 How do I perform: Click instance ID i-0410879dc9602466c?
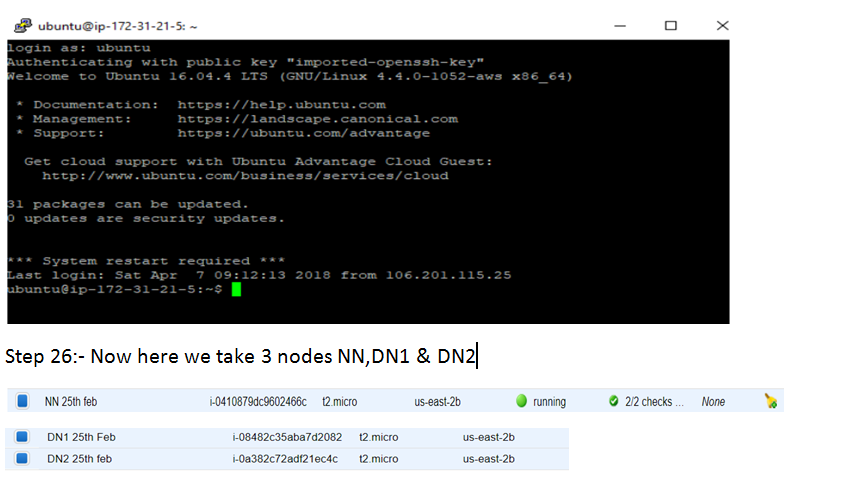pyautogui.click(x=258, y=402)
